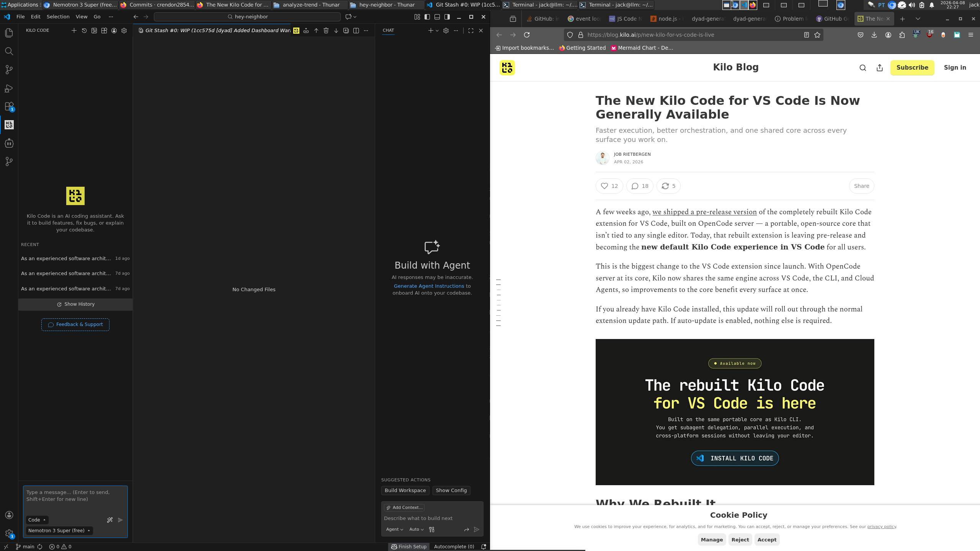Go to next change with the down arrow

336,31
